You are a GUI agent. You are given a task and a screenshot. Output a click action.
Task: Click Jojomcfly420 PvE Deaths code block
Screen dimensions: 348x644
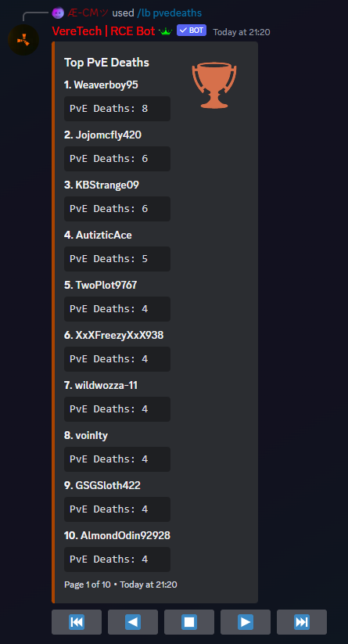(117, 159)
